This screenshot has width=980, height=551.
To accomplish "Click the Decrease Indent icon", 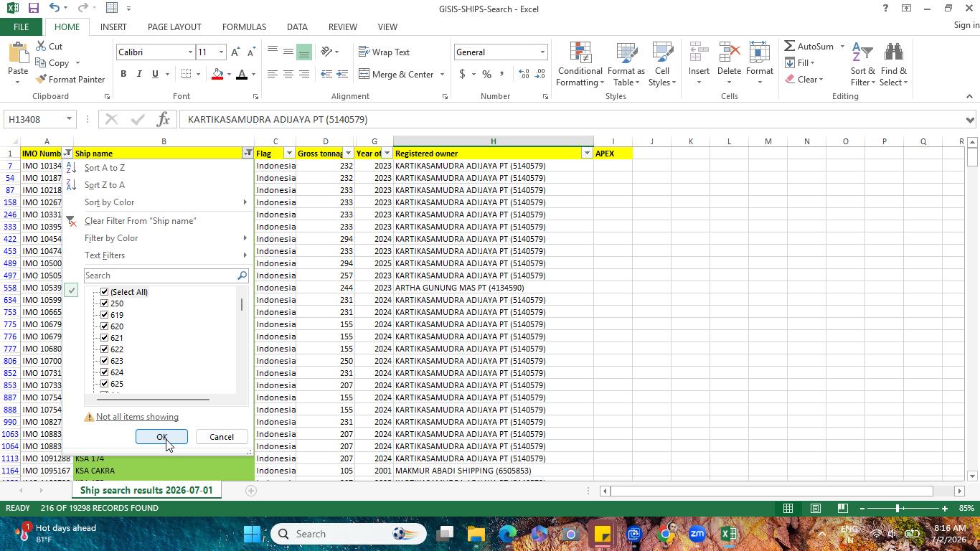I will (x=326, y=74).
